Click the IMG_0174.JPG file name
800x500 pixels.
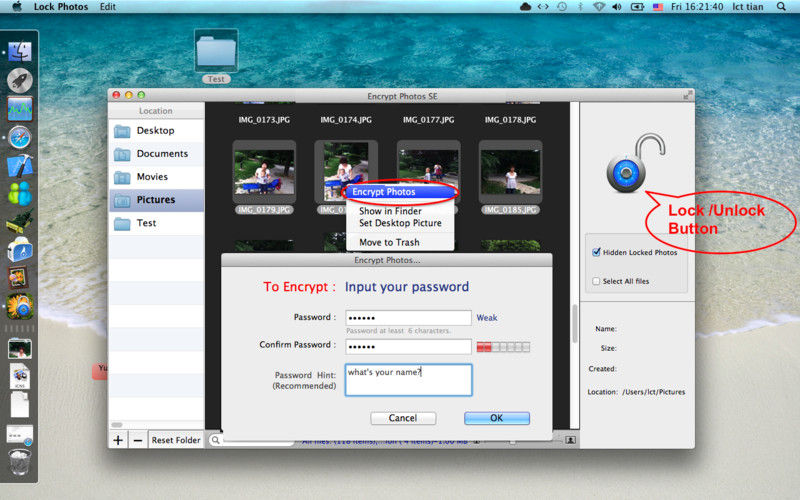(346, 120)
